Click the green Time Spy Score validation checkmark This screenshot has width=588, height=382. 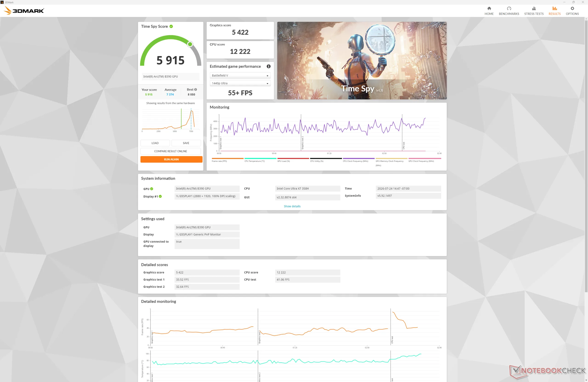171,26
